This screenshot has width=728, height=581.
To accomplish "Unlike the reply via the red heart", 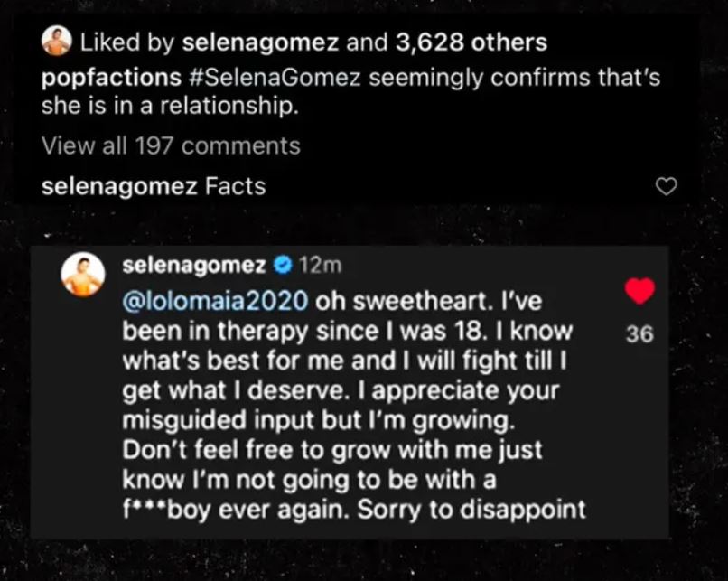I will 639,291.
